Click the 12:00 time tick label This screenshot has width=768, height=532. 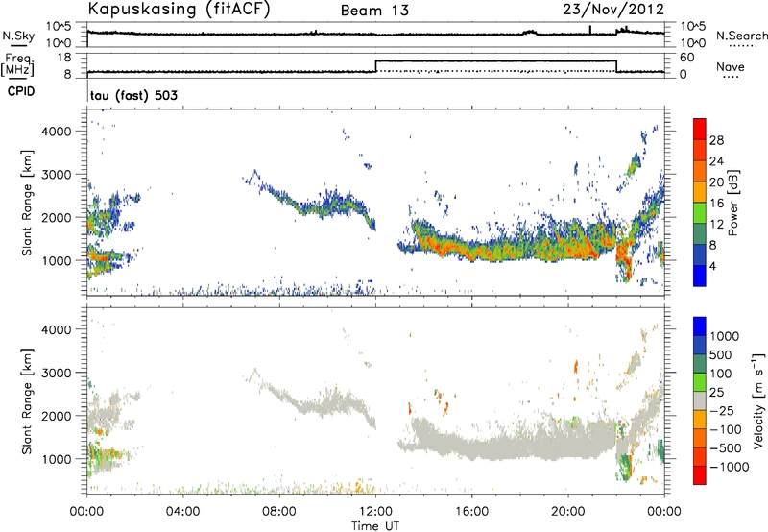[x=375, y=512]
